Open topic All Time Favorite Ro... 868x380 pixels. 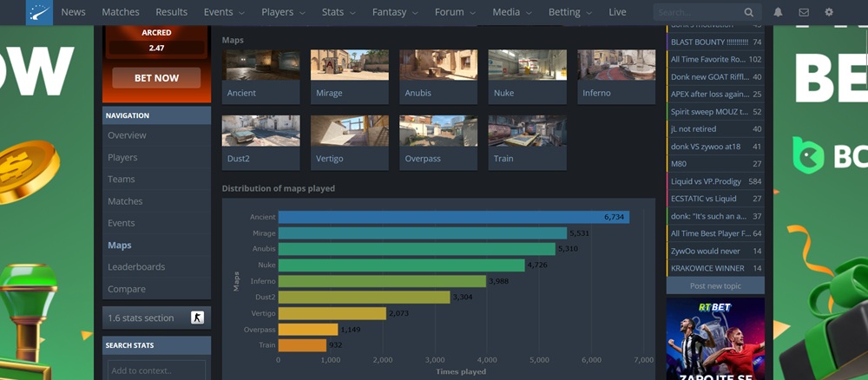[715, 59]
